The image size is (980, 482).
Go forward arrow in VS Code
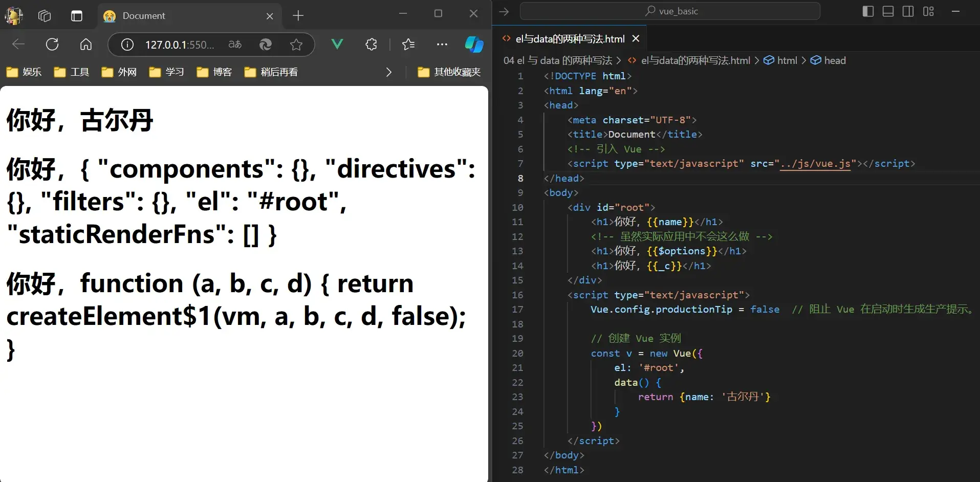(504, 11)
